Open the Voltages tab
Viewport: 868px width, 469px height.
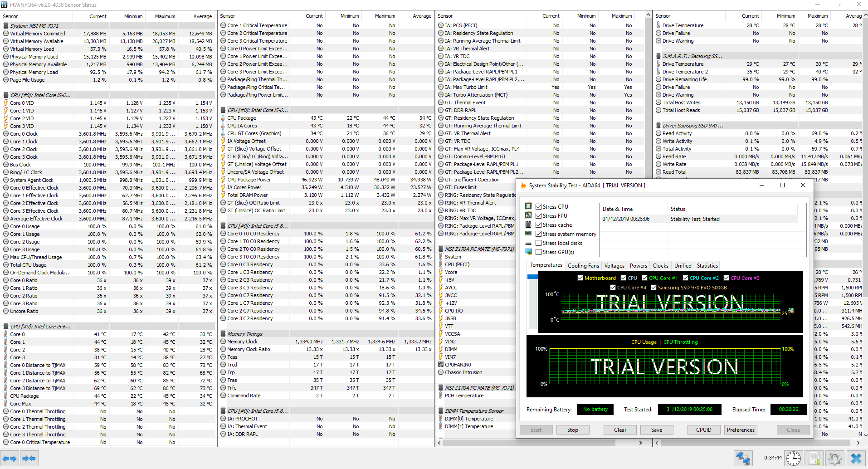tap(614, 266)
